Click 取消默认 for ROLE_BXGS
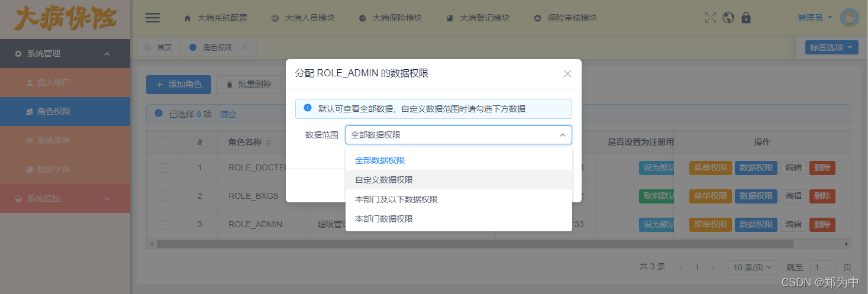This screenshot has height=294, width=868. (x=656, y=196)
